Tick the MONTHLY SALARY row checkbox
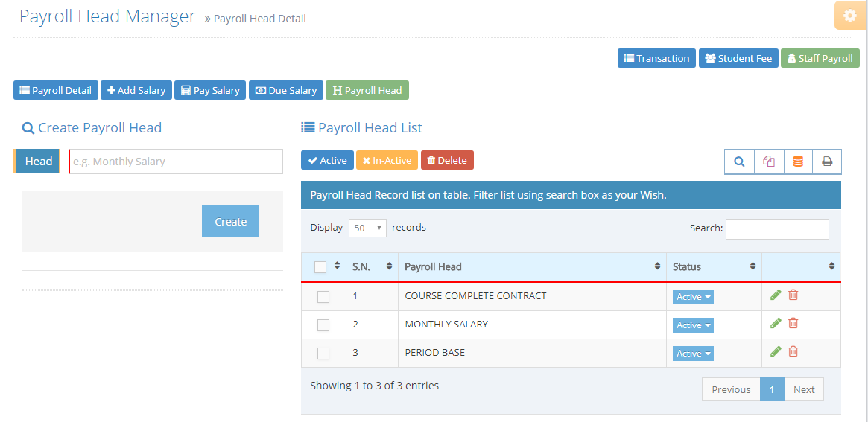This screenshot has height=422, width=868. pos(323,325)
